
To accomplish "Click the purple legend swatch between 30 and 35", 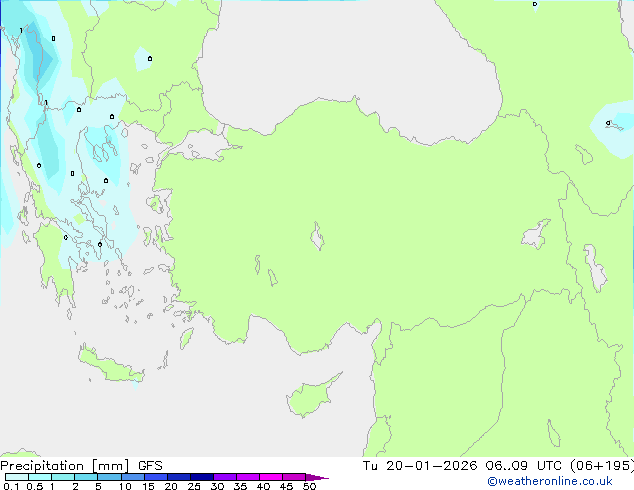I will click(x=225, y=477).
